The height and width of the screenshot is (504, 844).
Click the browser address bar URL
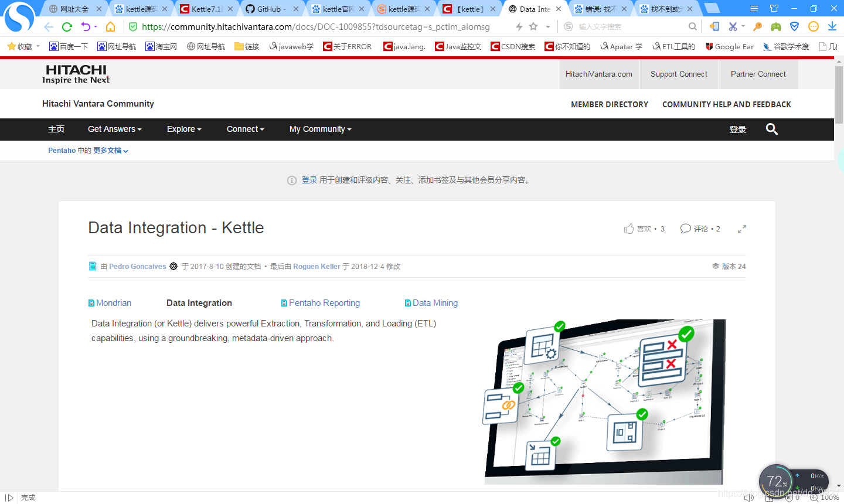316,26
